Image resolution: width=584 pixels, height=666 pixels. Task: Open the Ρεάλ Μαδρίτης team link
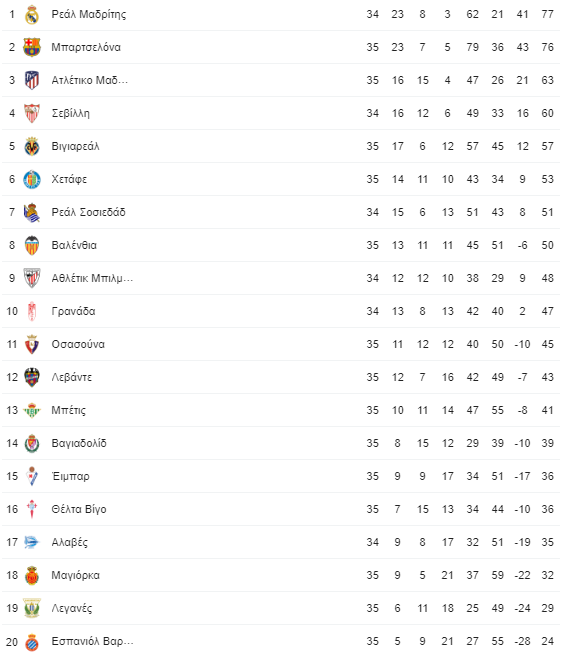89,14
